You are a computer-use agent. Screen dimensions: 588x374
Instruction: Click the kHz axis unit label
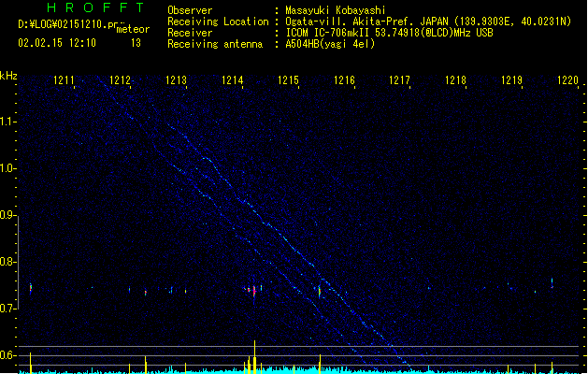pyautogui.click(x=8, y=76)
